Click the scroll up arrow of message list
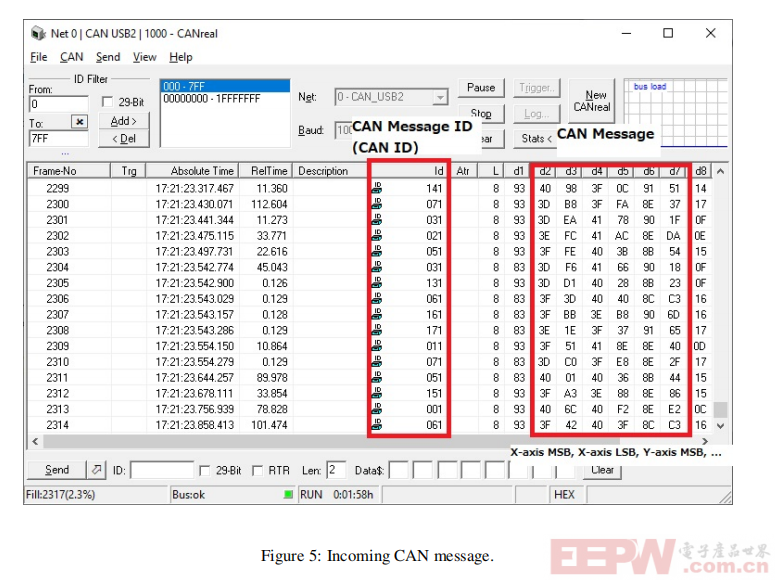 (721, 171)
